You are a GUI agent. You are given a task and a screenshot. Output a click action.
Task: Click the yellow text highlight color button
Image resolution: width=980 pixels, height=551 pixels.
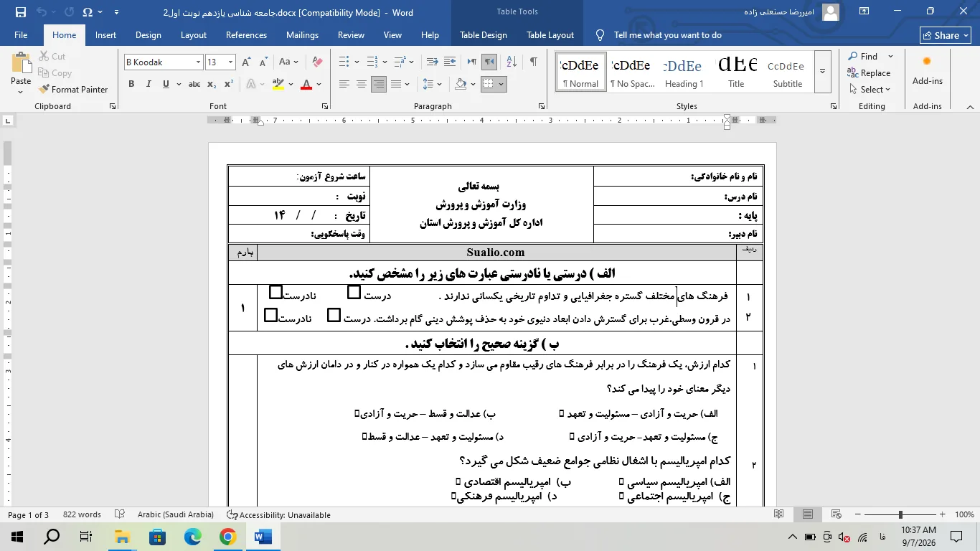tap(278, 84)
